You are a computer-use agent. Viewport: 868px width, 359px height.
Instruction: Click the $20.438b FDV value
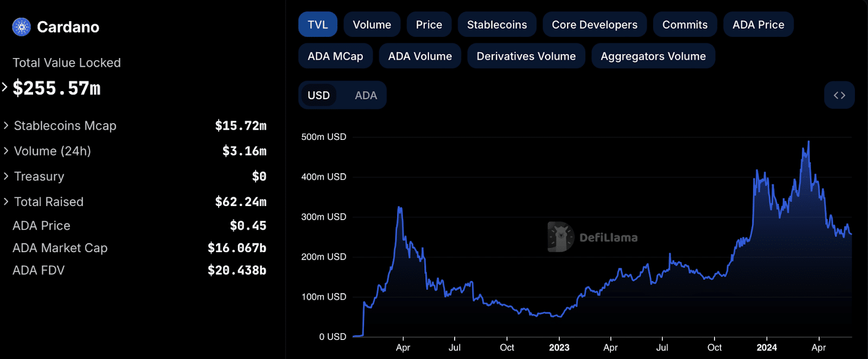point(237,270)
